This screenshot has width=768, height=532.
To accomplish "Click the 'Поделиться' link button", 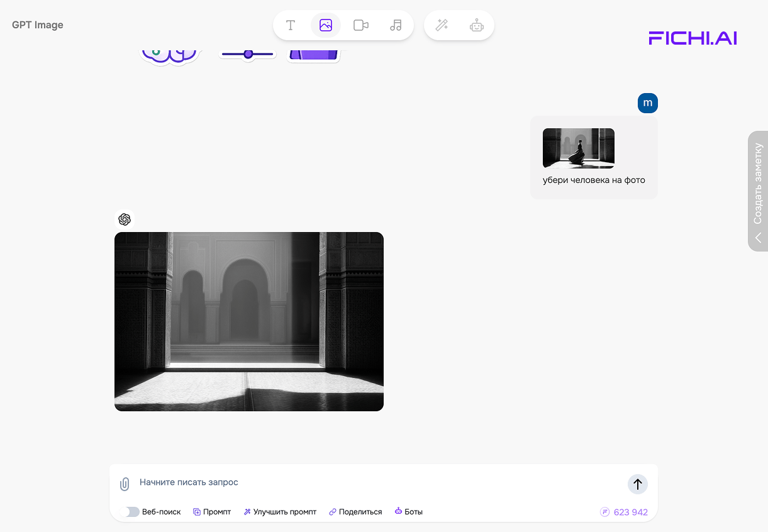I will (x=355, y=512).
